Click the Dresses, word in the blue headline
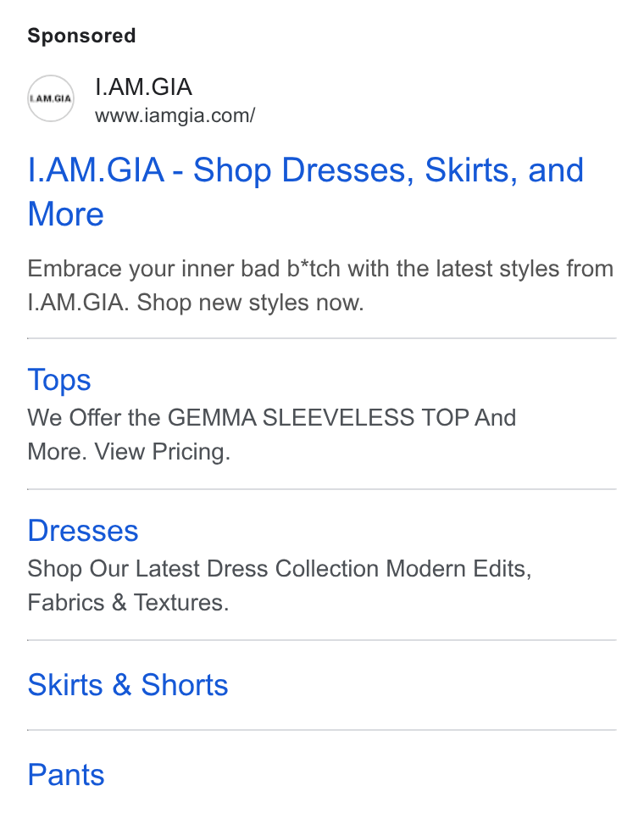This screenshot has height=819, width=644. (x=348, y=170)
